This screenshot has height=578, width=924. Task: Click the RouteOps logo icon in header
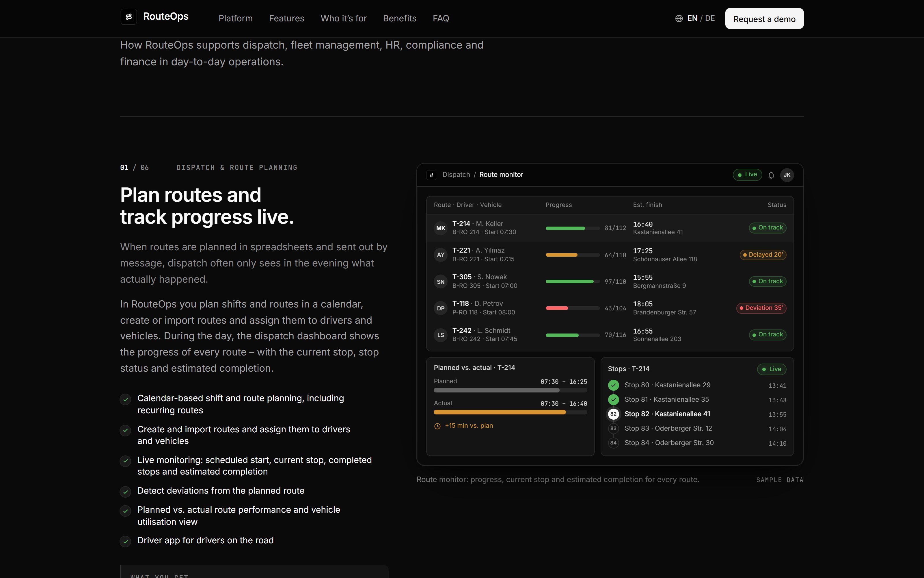[x=129, y=17]
